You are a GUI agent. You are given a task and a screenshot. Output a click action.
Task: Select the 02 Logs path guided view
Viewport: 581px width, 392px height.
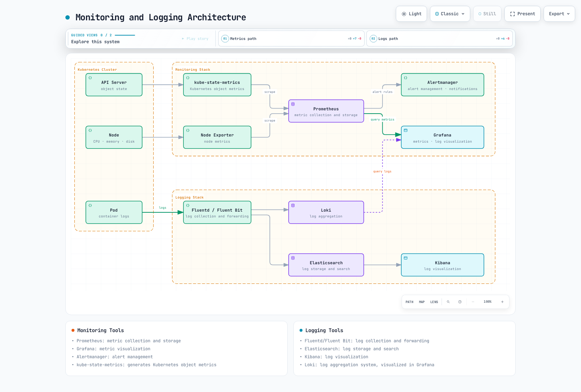439,38
